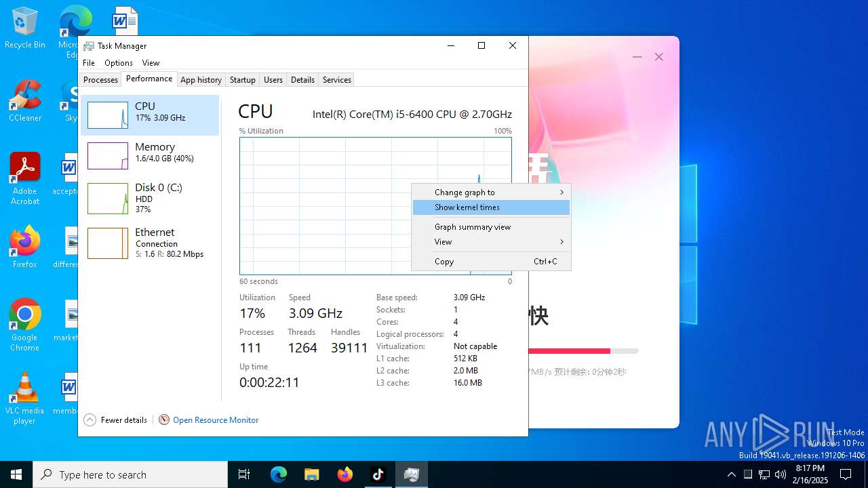Expand the View submenu in context menu

click(491, 242)
